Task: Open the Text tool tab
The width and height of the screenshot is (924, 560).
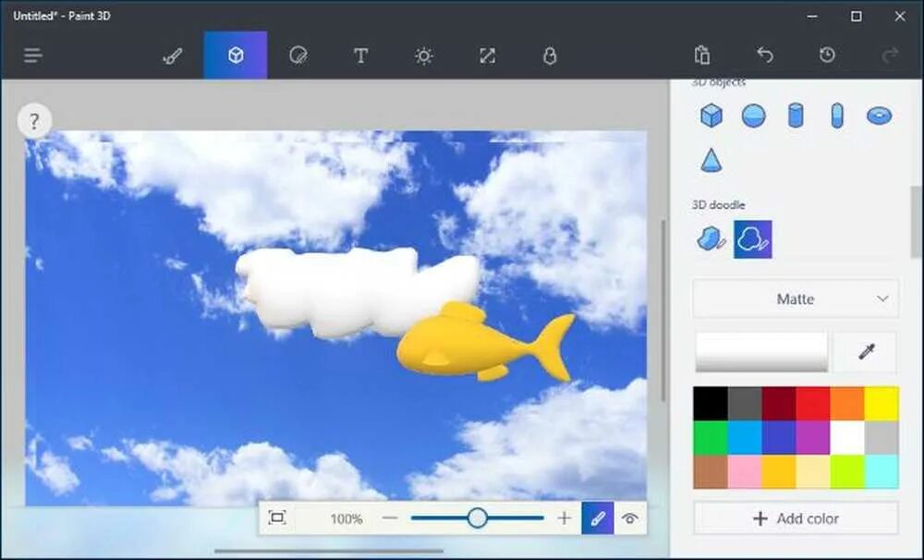Action: coord(360,55)
